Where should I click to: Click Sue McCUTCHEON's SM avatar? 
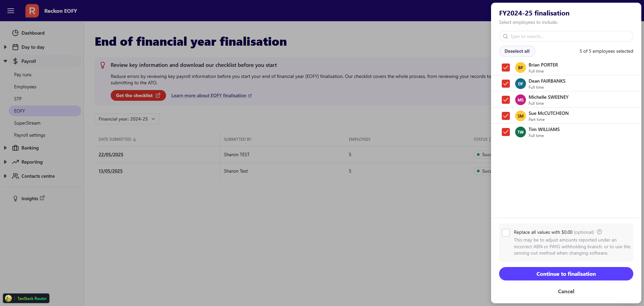(x=521, y=116)
